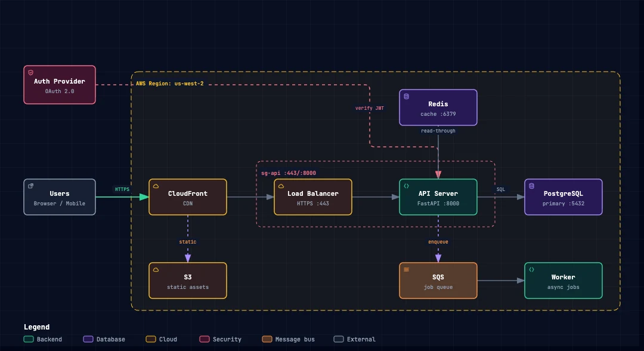The height and width of the screenshot is (351, 644).
Task: Click the 'Security' legend label
Action: click(x=227, y=340)
